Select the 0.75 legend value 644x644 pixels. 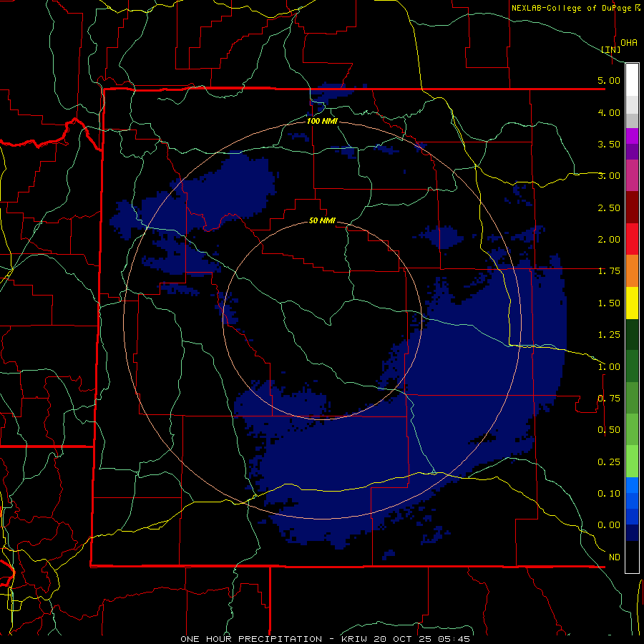609,399
